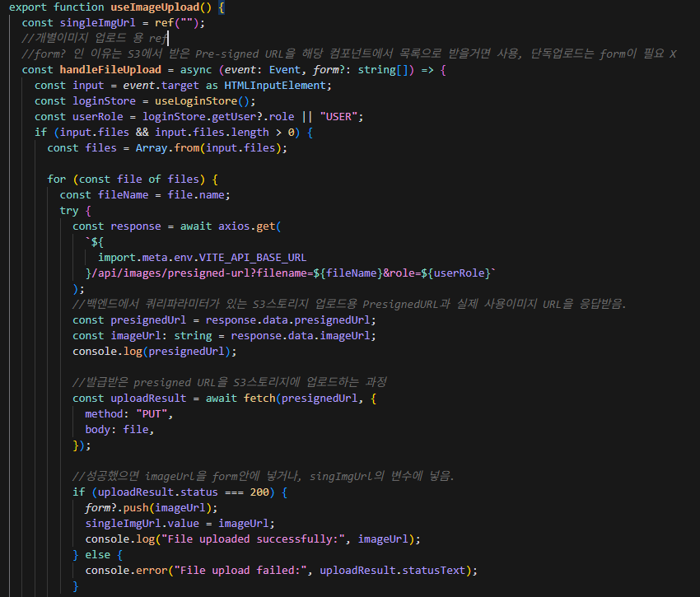Click the "File uploaded successfully:" string

pyautogui.click(x=252, y=539)
